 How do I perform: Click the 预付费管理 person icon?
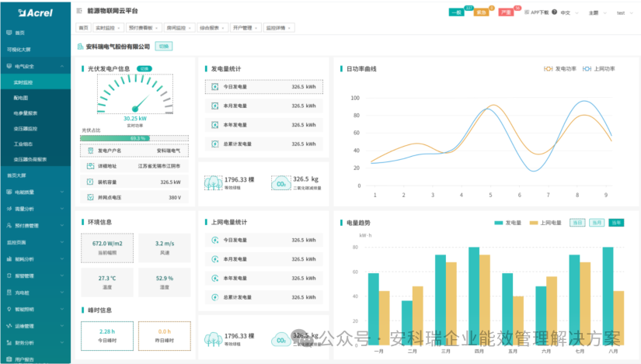pos(9,225)
